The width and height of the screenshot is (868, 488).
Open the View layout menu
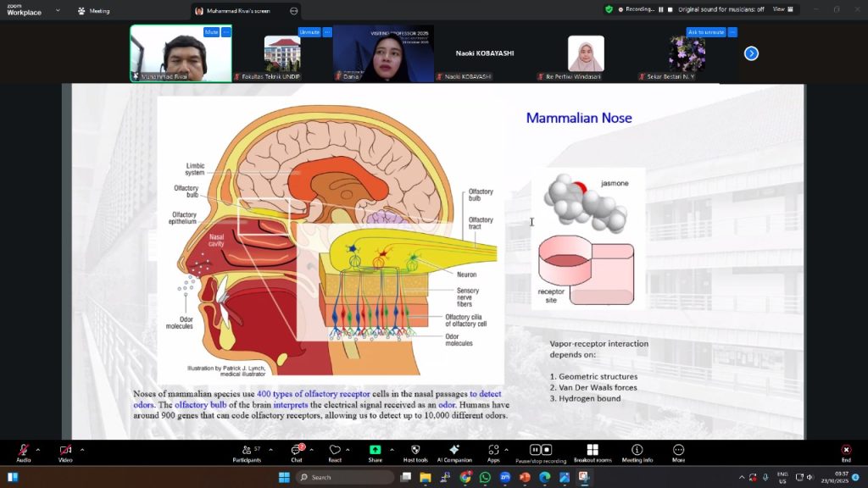click(783, 9)
